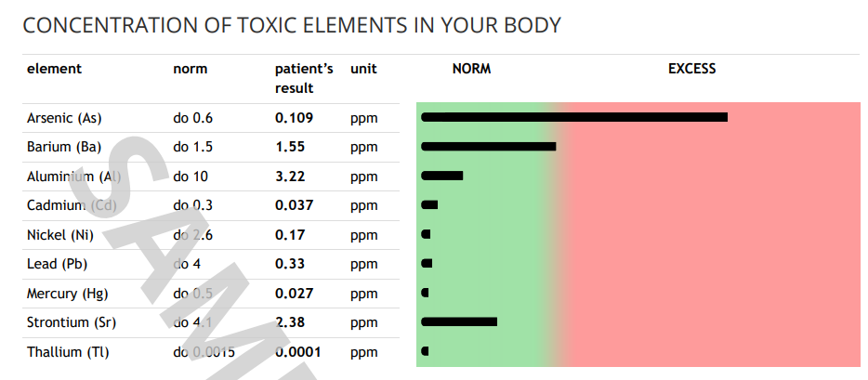Click the Aluminium (Al) element name
Image resolution: width=868 pixels, height=380 pixels.
[x=73, y=177]
